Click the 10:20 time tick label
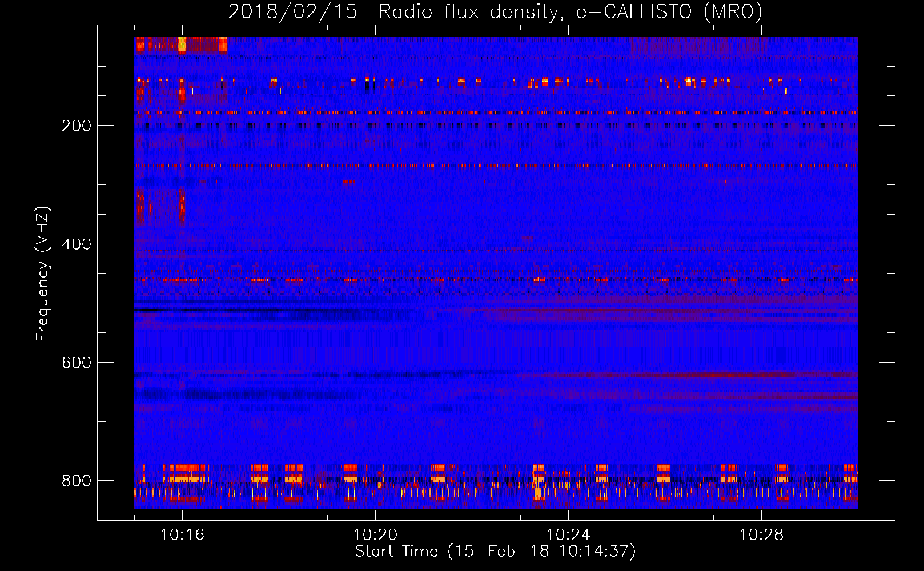Viewport: 924px width, 571px height. pyautogui.click(x=375, y=534)
